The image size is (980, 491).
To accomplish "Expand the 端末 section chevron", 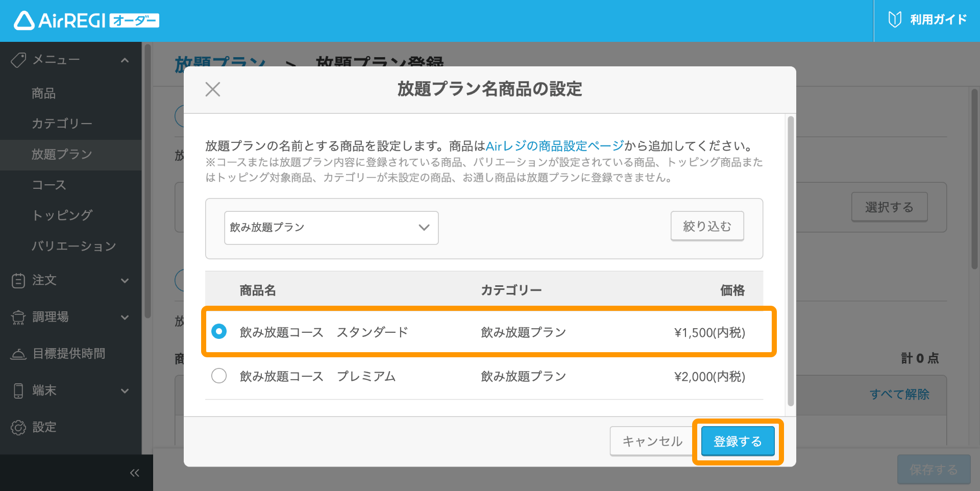I will [125, 390].
